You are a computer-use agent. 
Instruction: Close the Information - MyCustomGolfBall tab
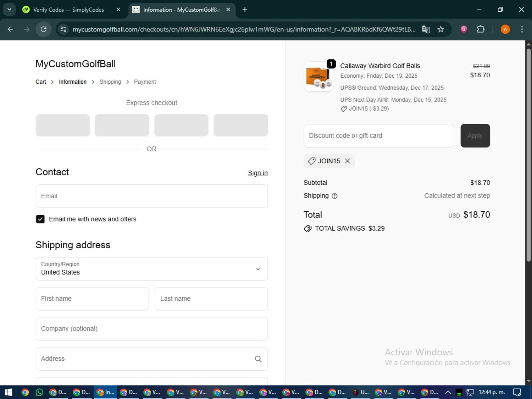pyautogui.click(x=228, y=10)
